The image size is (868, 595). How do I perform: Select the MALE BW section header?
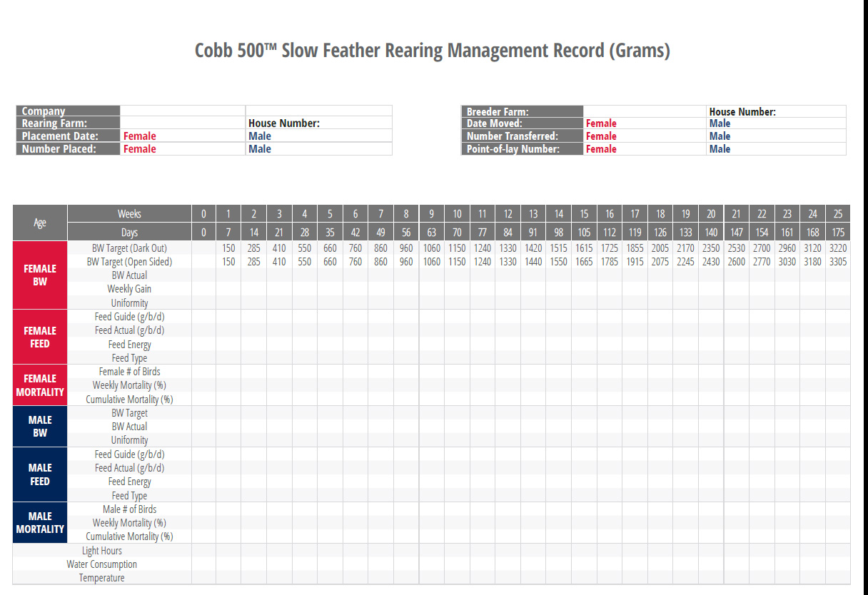point(40,427)
